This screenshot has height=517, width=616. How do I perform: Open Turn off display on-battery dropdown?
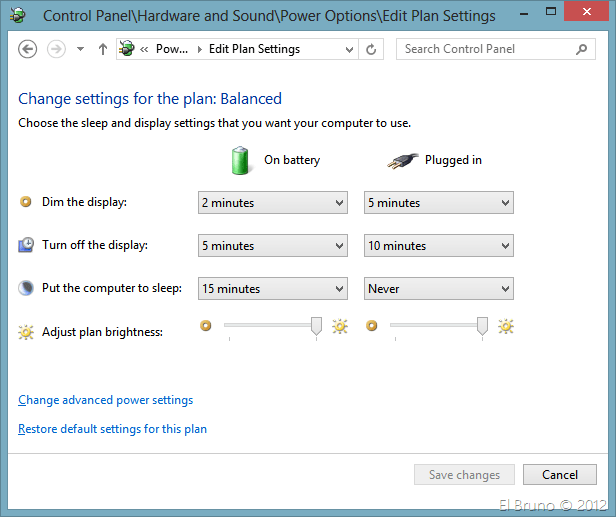pyautogui.click(x=273, y=246)
